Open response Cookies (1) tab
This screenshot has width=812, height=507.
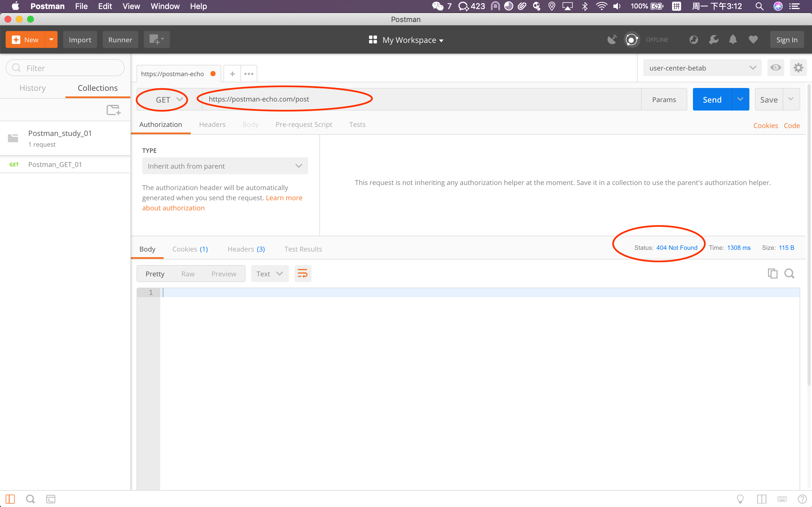pyautogui.click(x=190, y=249)
